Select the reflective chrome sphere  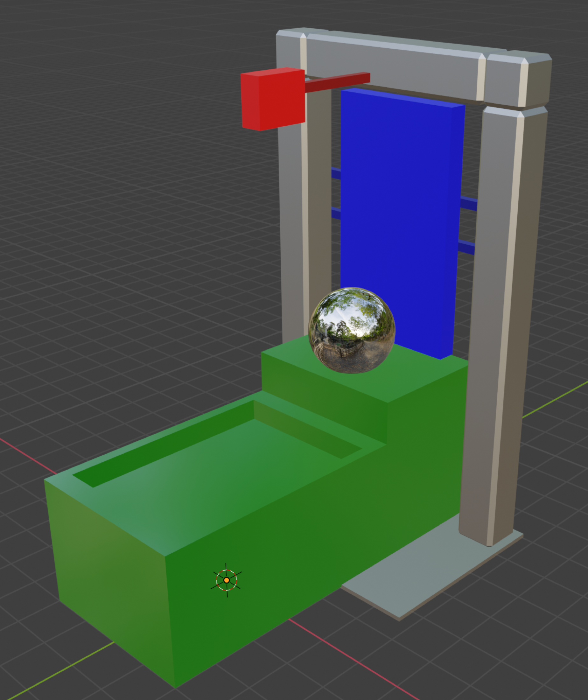352,330
